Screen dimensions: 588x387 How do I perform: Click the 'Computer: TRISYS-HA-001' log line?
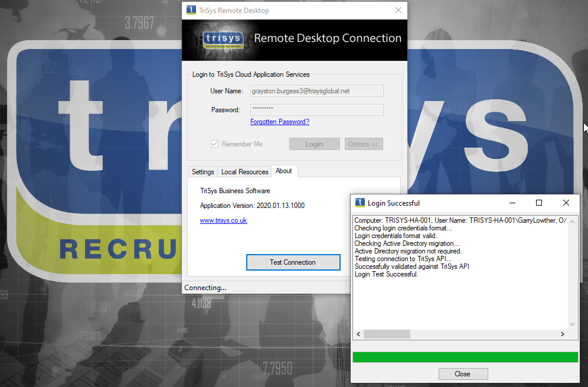pyautogui.click(x=461, y=220)
